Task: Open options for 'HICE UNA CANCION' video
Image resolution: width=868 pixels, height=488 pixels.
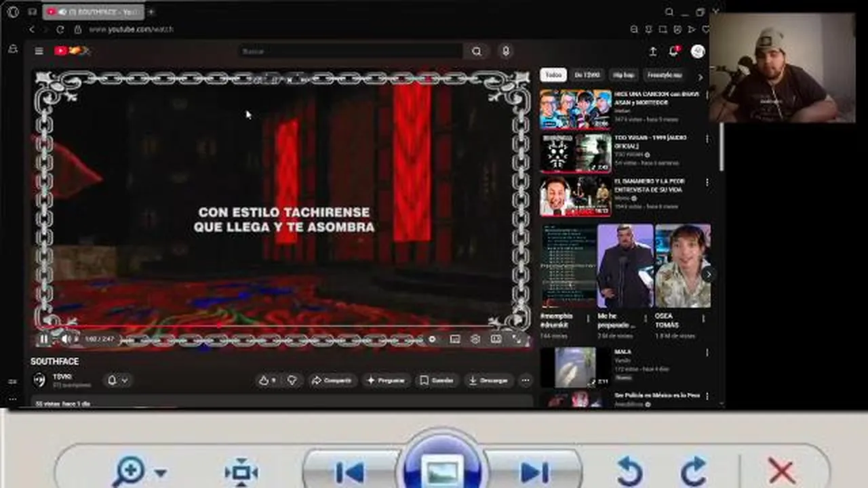Action: pos(707,95)
